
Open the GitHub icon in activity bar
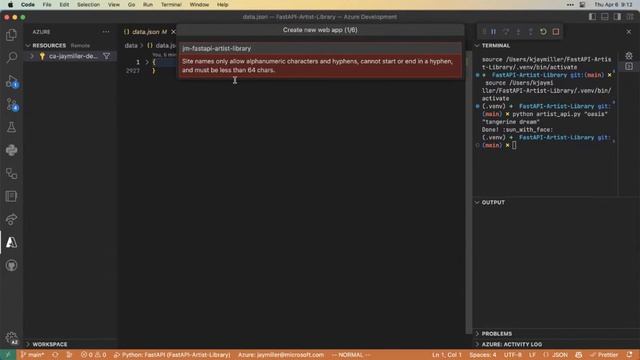11,265
